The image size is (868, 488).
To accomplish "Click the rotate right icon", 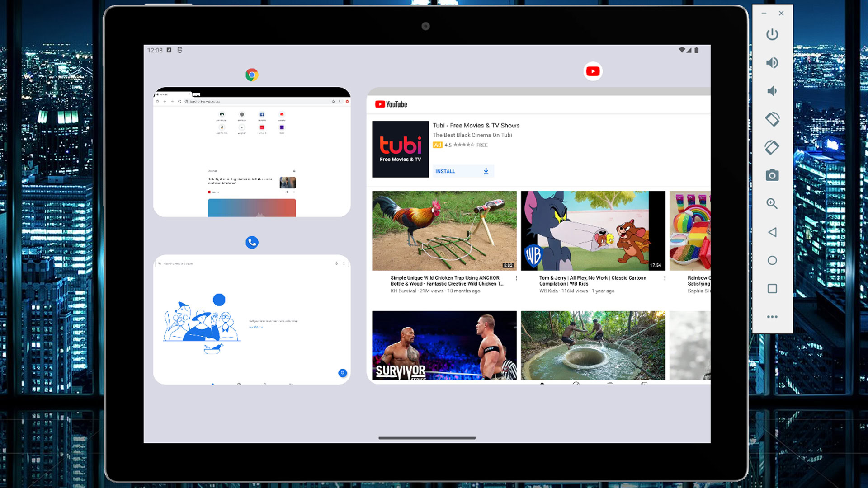I will tap(772, 147).
